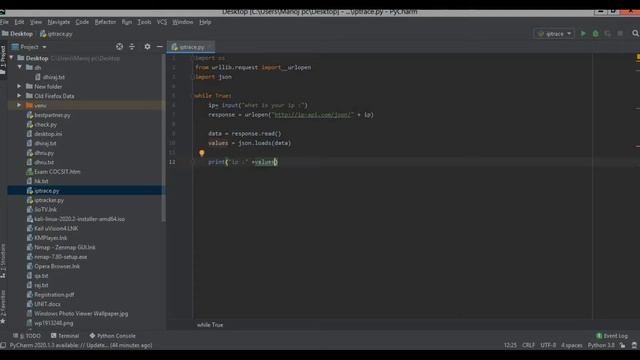Click the lock icon in the status bar
The width and height of the screenshot is (640, 360).
[622, 345]
